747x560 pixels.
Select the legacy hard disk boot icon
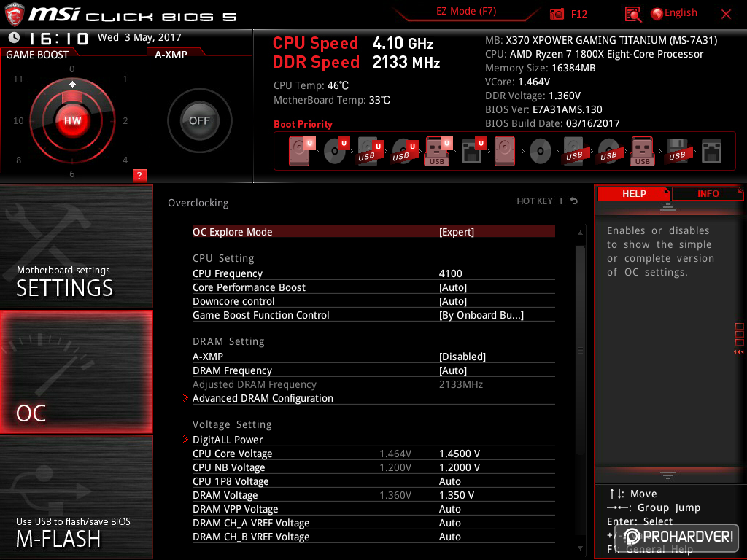point(505,151)
